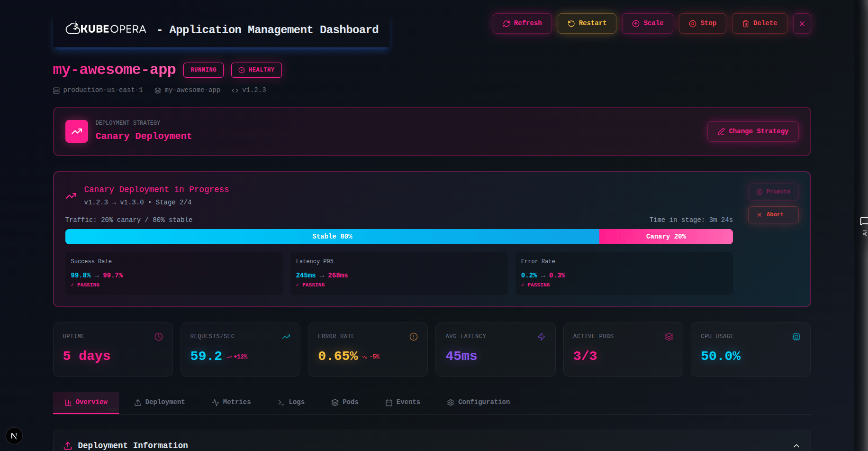Click the uptime clock icon
Viewport: 868px width, 451px height.
159,336
